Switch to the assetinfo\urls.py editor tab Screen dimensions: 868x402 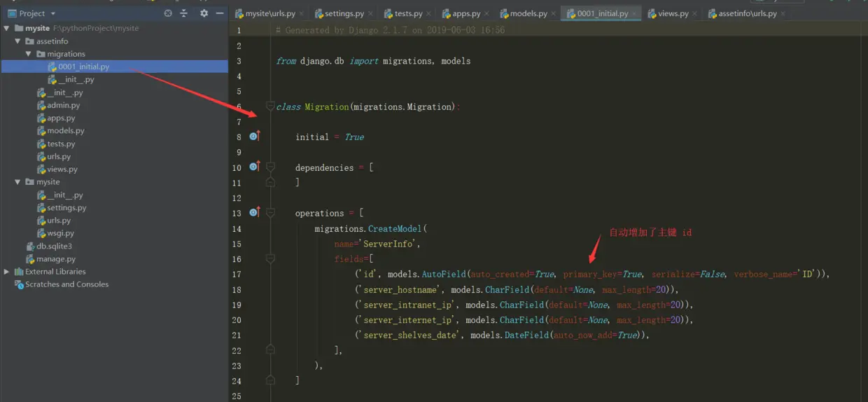748,13
